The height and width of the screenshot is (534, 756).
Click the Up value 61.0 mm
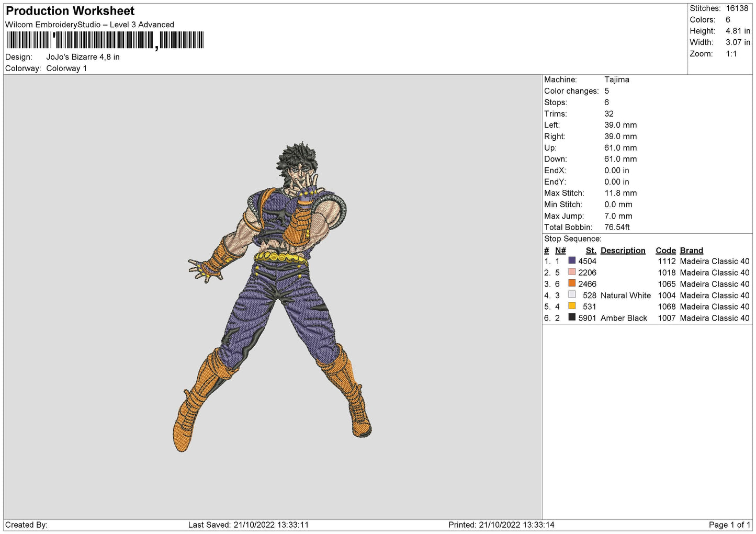[x=620, y=148]
